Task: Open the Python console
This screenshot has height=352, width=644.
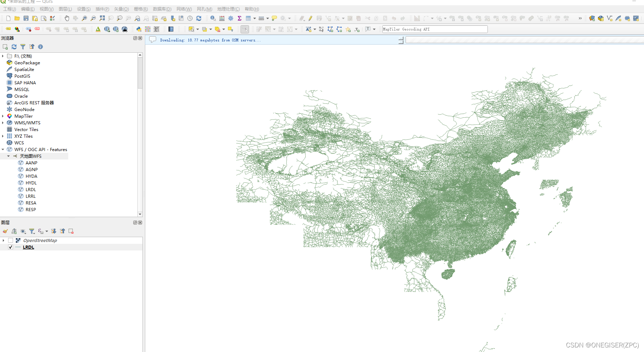Action: [139, 29]
